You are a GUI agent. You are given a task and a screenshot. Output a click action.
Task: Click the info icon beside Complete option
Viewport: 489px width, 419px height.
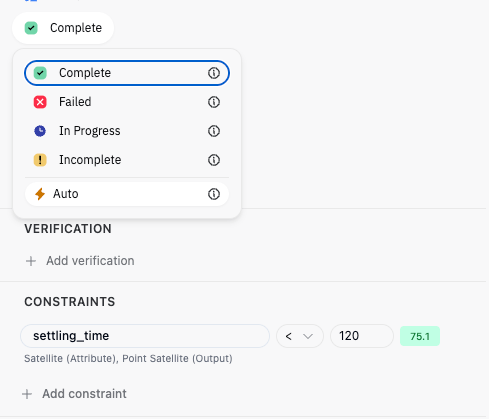pyautogui.click(x=214, y=73)
